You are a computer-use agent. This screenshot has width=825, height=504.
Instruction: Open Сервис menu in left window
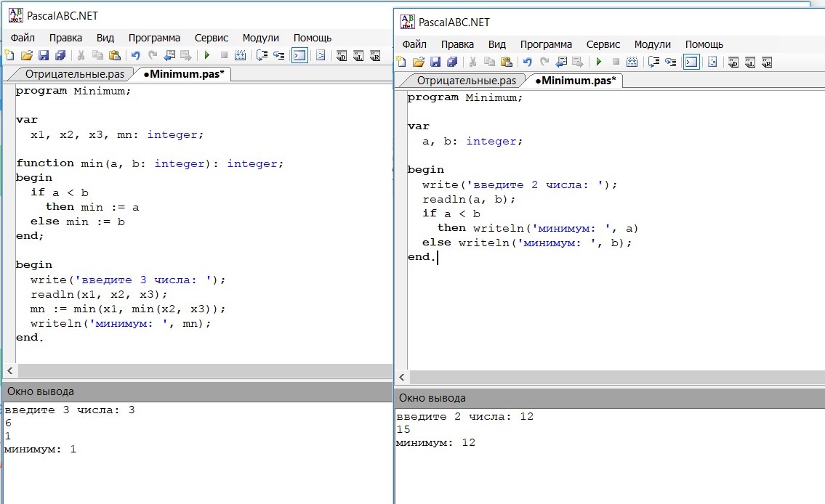(212, 38)
